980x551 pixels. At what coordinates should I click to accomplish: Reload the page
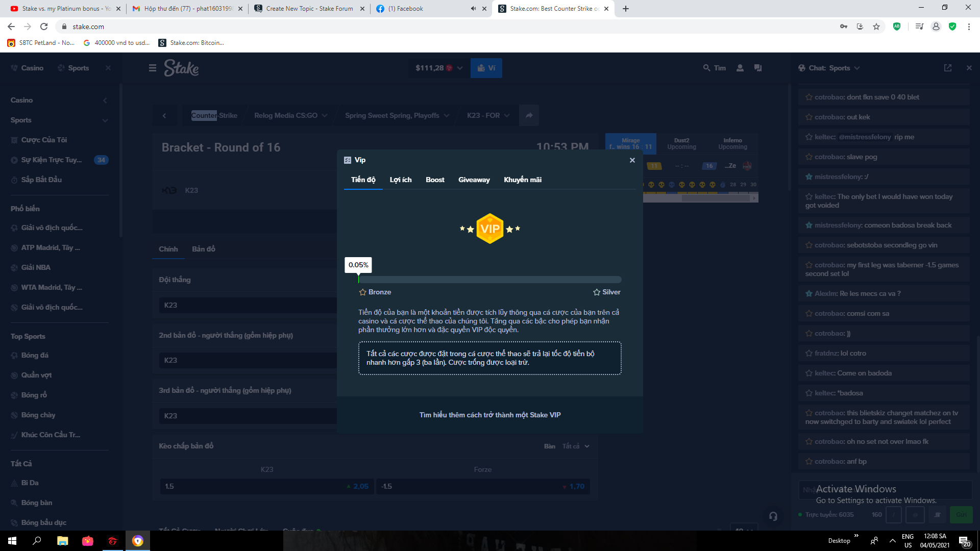tap(44, 27)
